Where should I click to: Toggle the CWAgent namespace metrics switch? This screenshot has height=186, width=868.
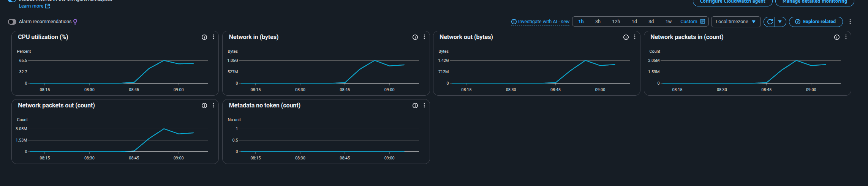[12, 0]
